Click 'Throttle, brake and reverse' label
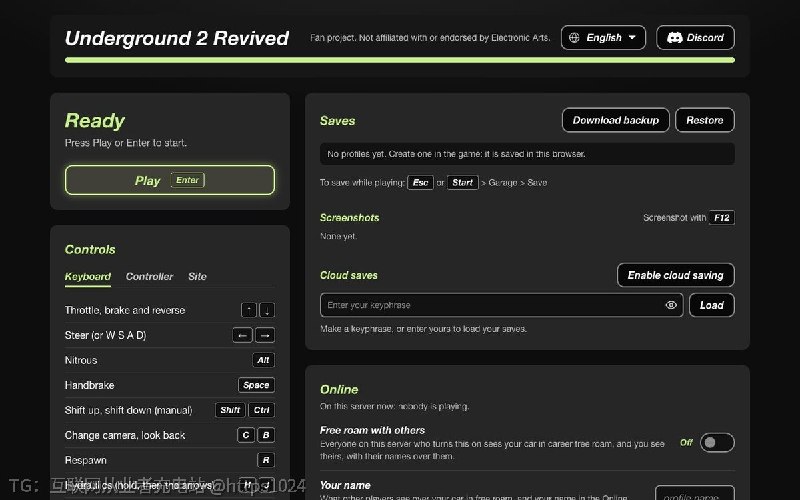Viewport: 800px width, 500px height. (x=125, y=310)
